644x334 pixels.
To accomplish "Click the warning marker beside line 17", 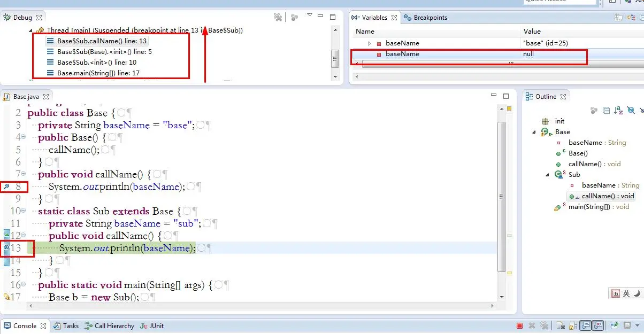I will (x=6, y=297).
